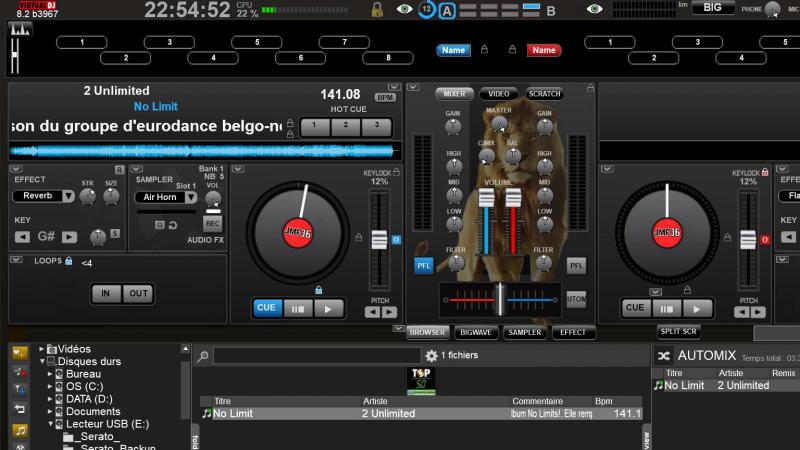Switch to the SCRATCH tab
The height and width of the screenshot is (450, 800).
[544, 94]
